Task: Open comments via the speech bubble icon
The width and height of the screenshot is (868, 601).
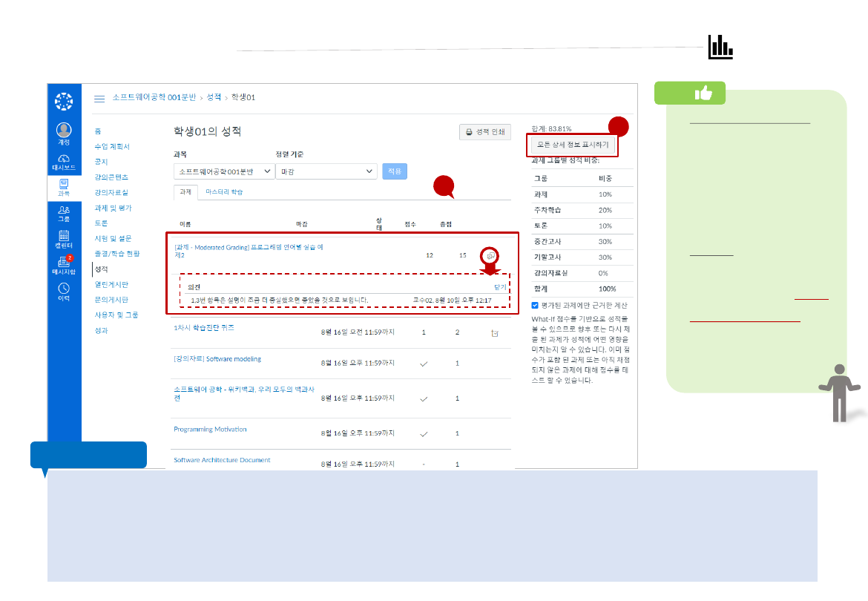Action: click(x=490, y=256)
